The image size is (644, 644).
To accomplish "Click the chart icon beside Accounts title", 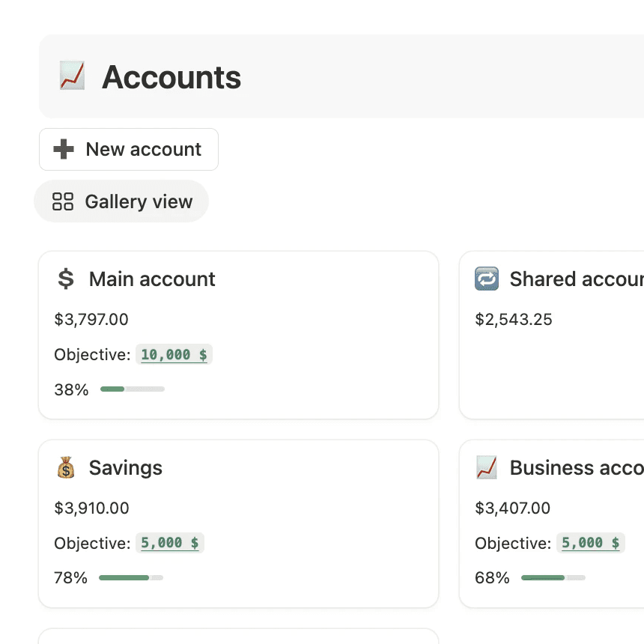I will (73, 76).
